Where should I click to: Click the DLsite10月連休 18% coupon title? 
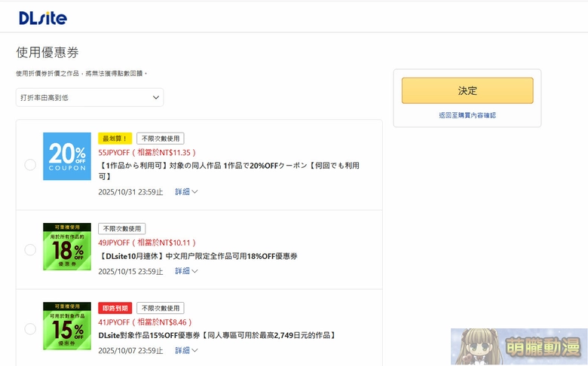click(198, 256)
